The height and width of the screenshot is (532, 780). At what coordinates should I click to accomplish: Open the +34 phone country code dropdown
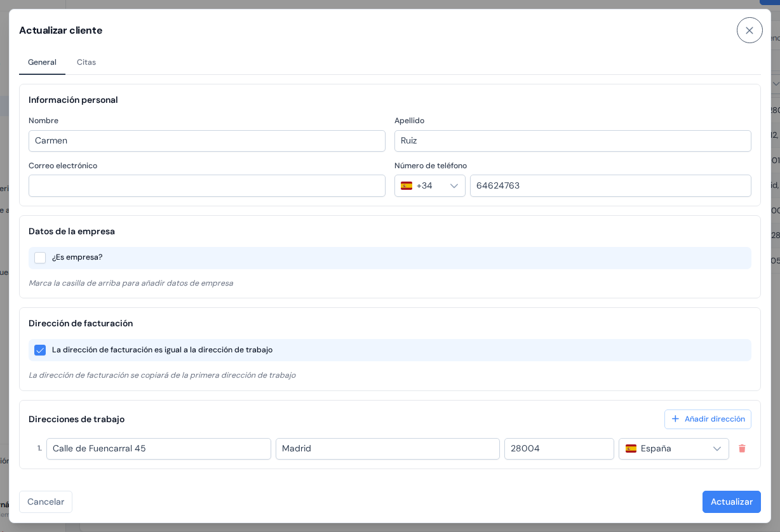(430, 186)
